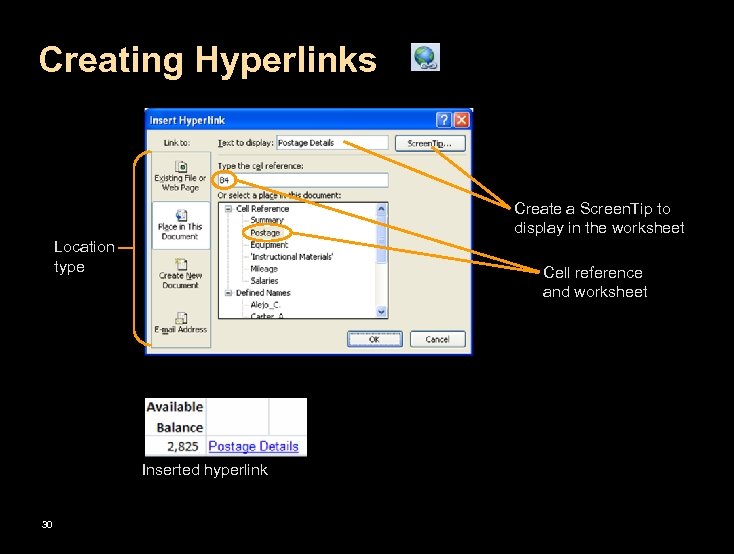Collapse the Cell Reference tree node
Viewport: 734px width, 554px height.
pos(228,209)
